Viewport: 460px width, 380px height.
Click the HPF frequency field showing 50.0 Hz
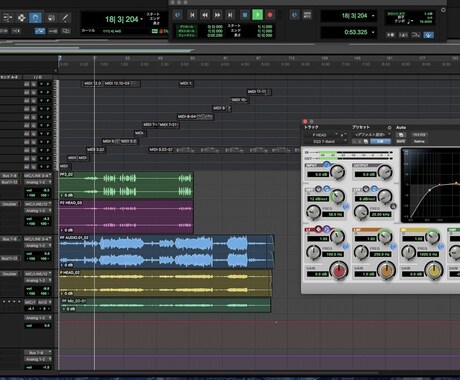click(333, 214)
